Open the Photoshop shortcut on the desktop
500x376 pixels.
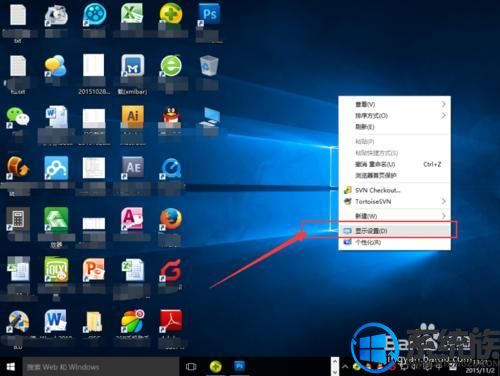(209, 15)
